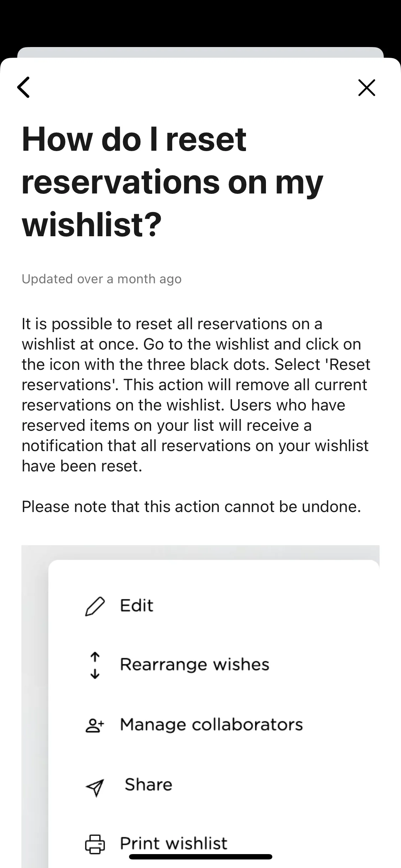401x868 pixels.
Task: Select the Edit menu entry
Action: (x=137, y=605)
